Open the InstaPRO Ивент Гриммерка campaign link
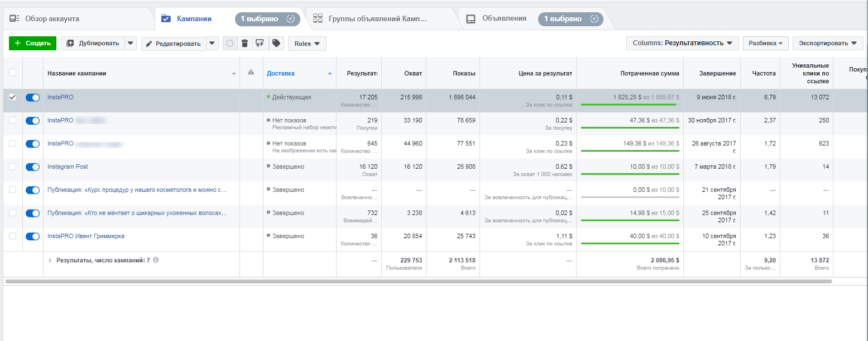 86,236
